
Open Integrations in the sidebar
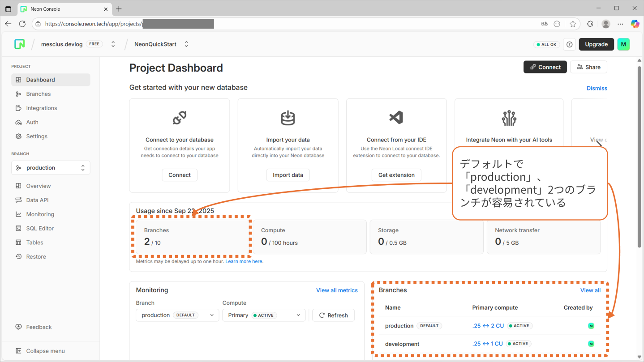[x=41, y=108]
